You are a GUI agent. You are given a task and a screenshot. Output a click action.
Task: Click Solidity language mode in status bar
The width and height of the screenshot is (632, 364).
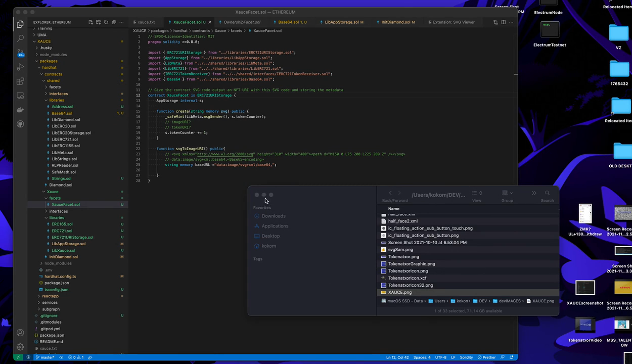466,357
